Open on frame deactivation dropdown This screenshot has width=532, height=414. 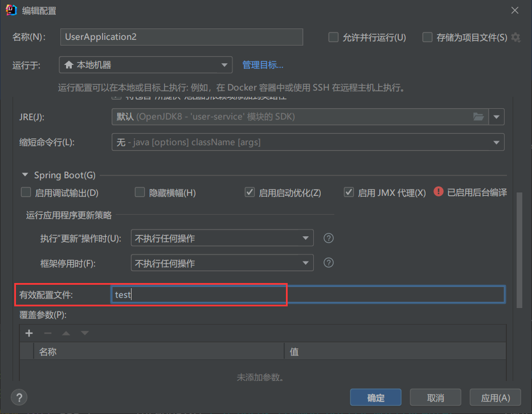(222, 263)
